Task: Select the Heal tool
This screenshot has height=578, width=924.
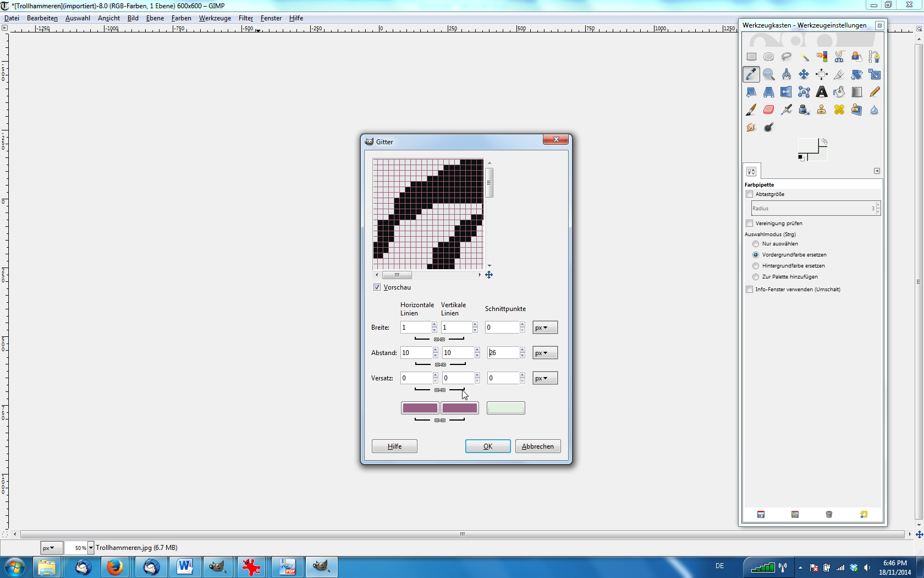Action: pos(839,110)
